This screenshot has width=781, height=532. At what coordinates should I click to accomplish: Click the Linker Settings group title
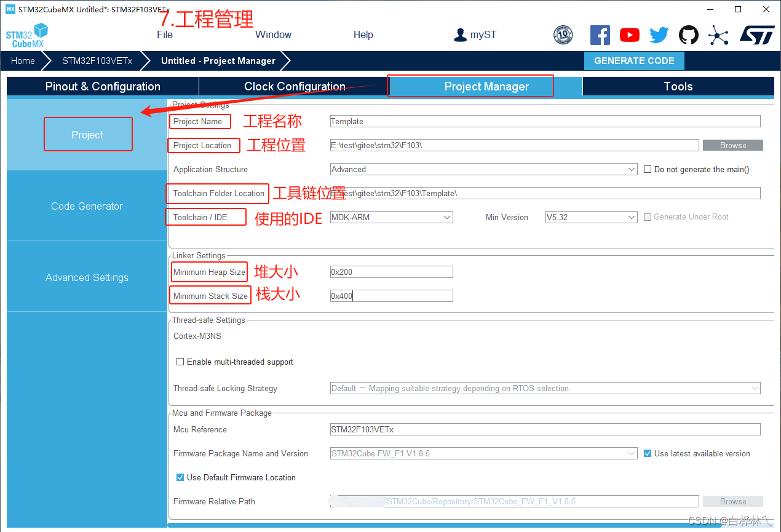coord(199,255)
